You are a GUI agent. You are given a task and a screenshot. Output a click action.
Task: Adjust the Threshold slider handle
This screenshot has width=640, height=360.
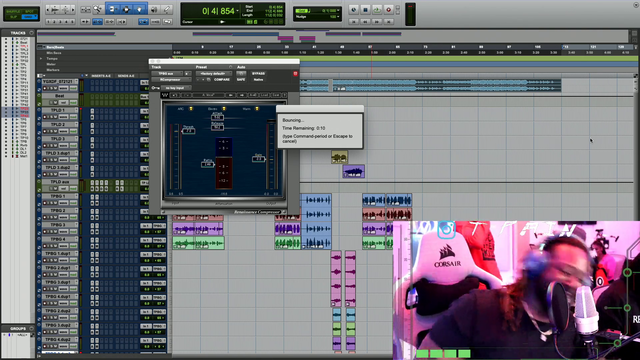click(188, 131)
